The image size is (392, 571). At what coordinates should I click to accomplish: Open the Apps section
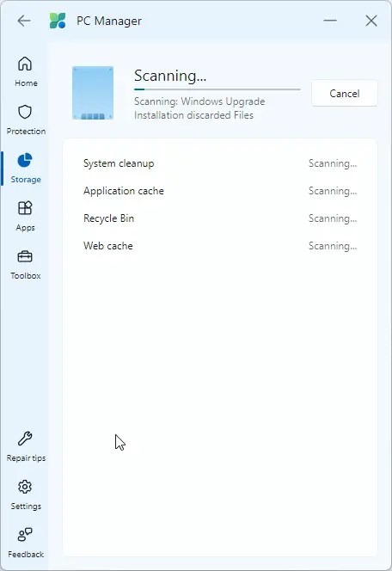26,217
